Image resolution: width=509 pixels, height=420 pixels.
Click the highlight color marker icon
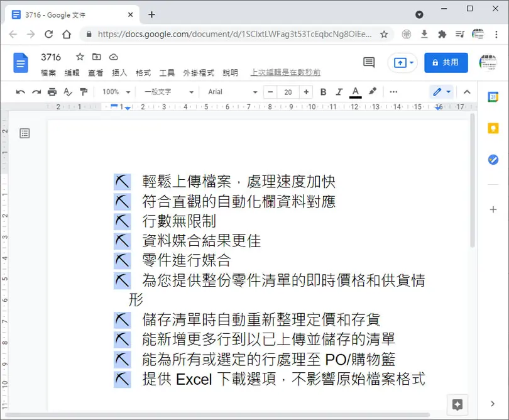(373, 92)
